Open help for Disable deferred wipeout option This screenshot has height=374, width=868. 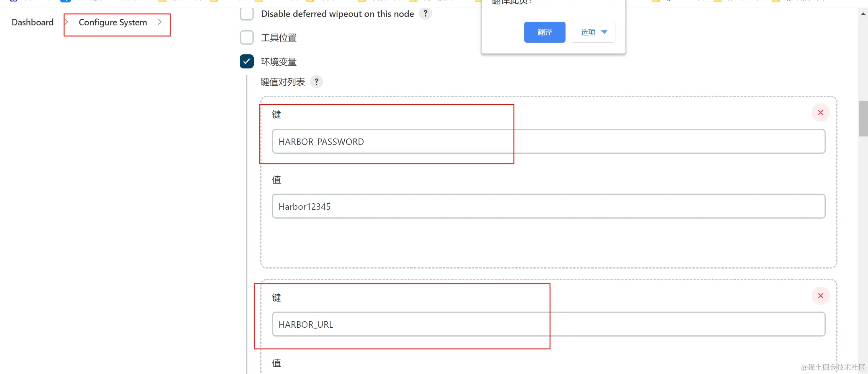[x=425, y=14]
